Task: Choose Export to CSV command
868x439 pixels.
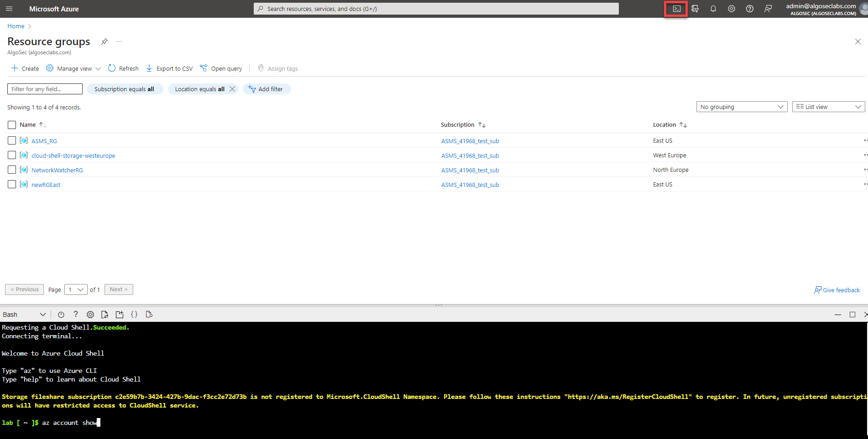Action: click(169, 68)
